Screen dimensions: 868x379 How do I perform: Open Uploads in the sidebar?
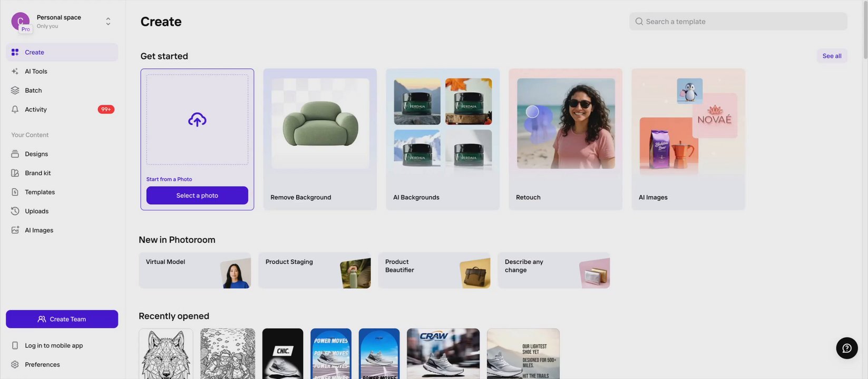[62, 211]
